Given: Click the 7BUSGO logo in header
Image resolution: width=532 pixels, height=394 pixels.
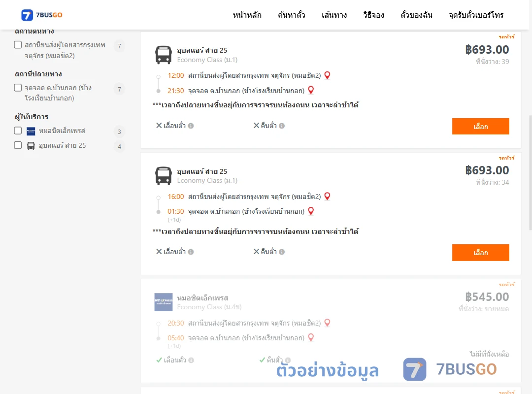Looking at the screenshot, I should [x=42, y=15].
